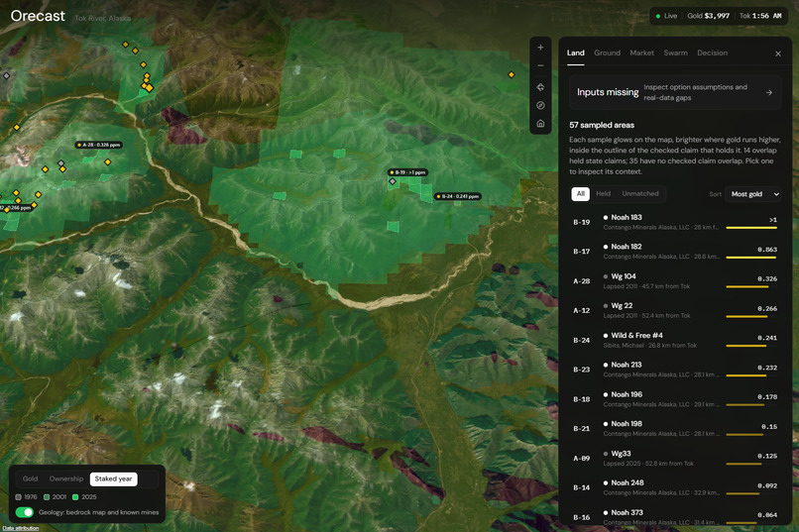Click the green live status dot
Screen dimensions: 799x532
(658, 16)
